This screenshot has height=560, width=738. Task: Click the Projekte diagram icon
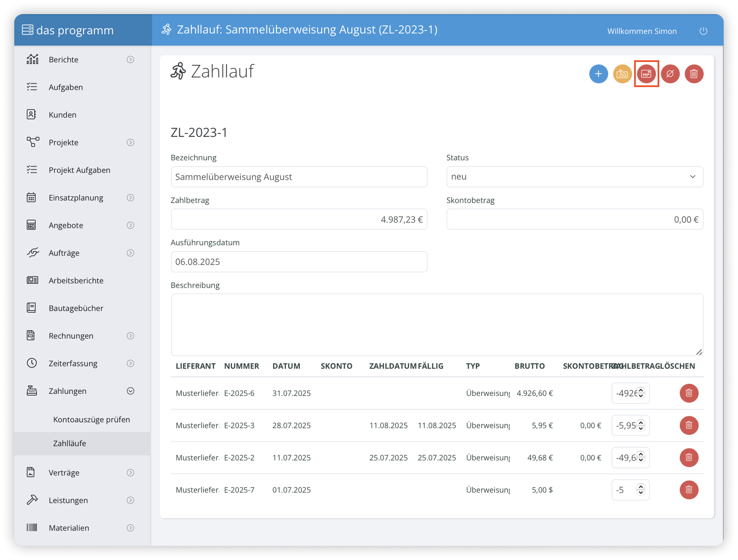coord(33,142)
